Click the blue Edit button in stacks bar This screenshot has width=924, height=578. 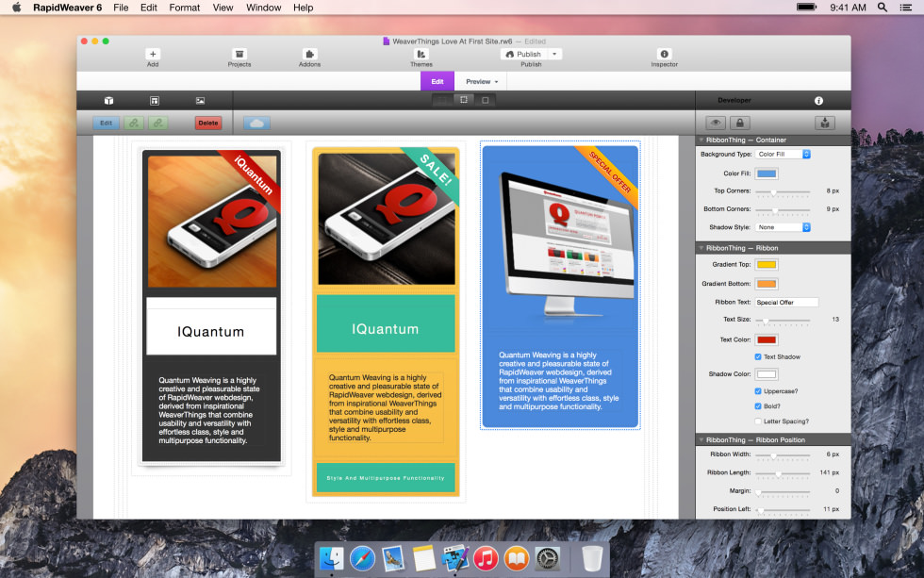[x=106, y=124]
